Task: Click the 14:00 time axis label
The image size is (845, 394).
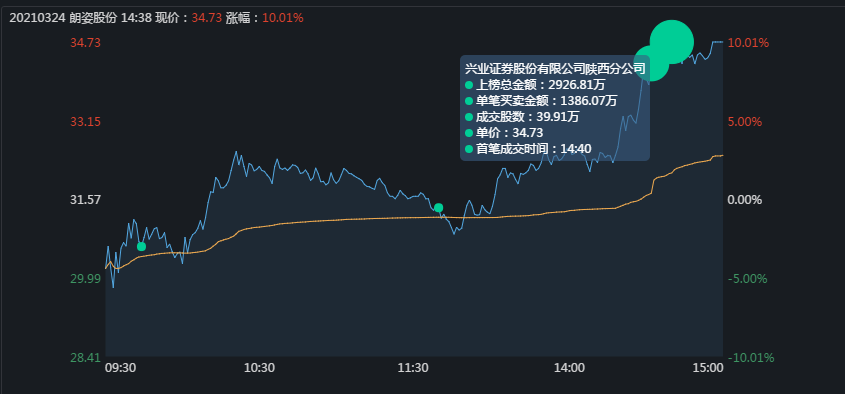Action: coord(570,368)
